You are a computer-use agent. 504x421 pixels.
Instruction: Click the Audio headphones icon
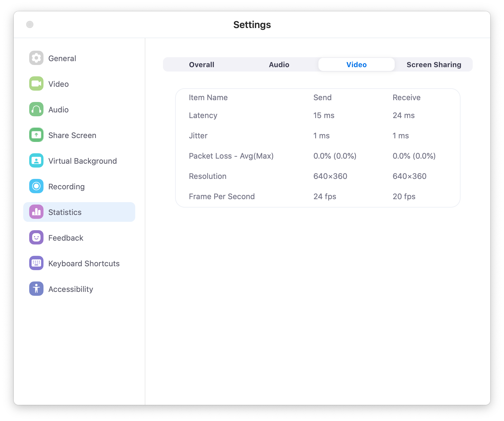click(36, 109)
